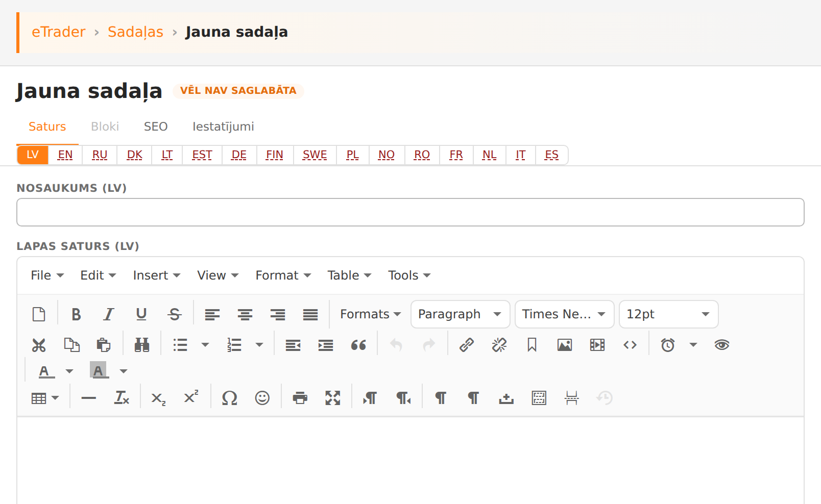
Task: Go to Sadaļas breadcrumb link
Action: pyautogui.click(x=135, y=32)
